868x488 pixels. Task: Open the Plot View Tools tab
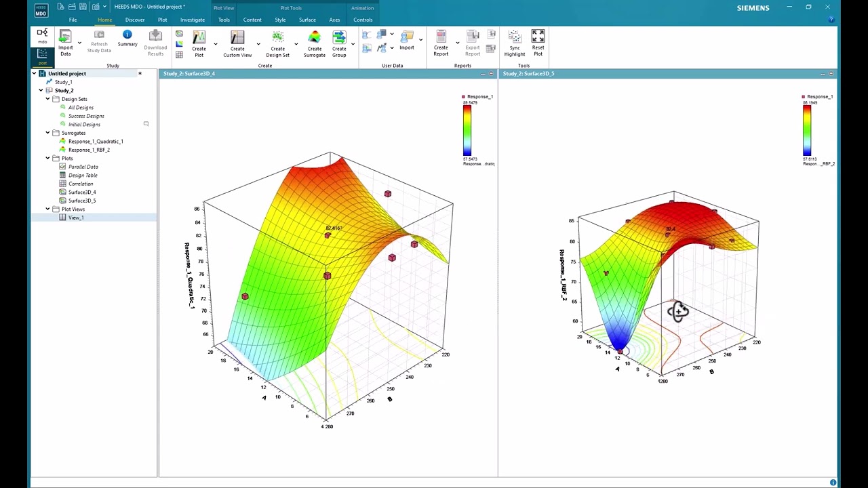pos(224,20)
